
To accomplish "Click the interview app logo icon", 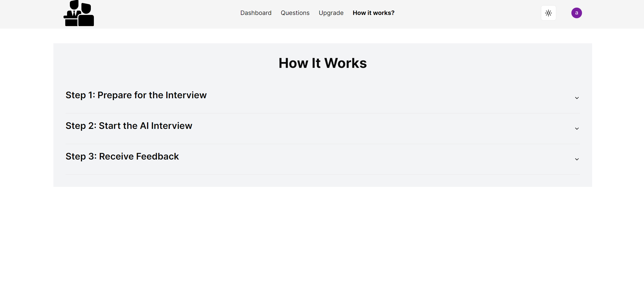I will tap(79, 13).
